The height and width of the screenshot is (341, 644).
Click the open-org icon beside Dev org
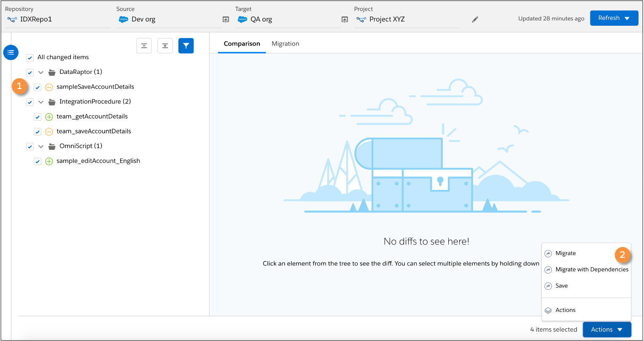226,19
